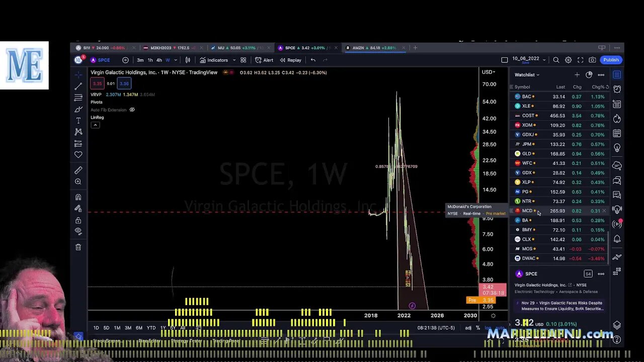Toggle stay in drawing mode
Viewport: 644px width, 362px height.
pos(78,209)
